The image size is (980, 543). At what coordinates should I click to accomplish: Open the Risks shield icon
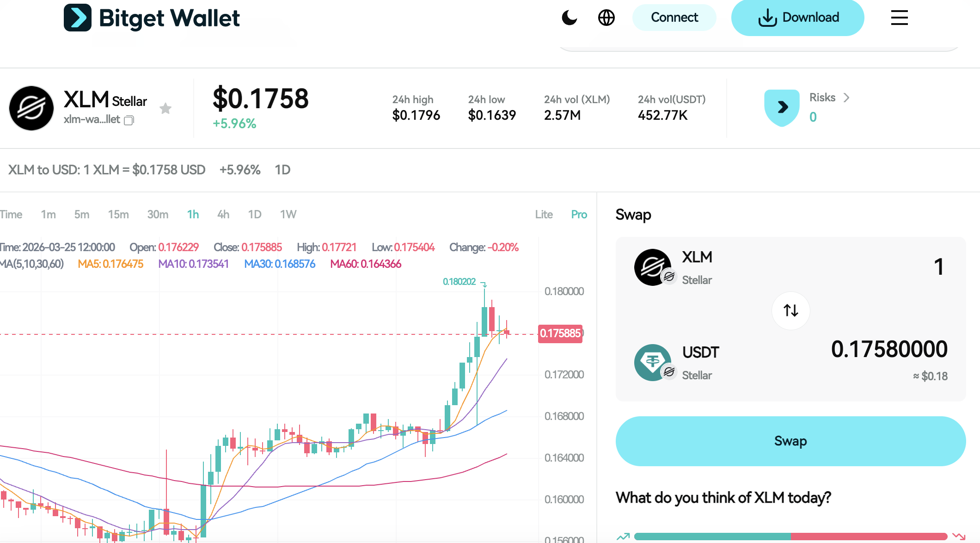782,107
